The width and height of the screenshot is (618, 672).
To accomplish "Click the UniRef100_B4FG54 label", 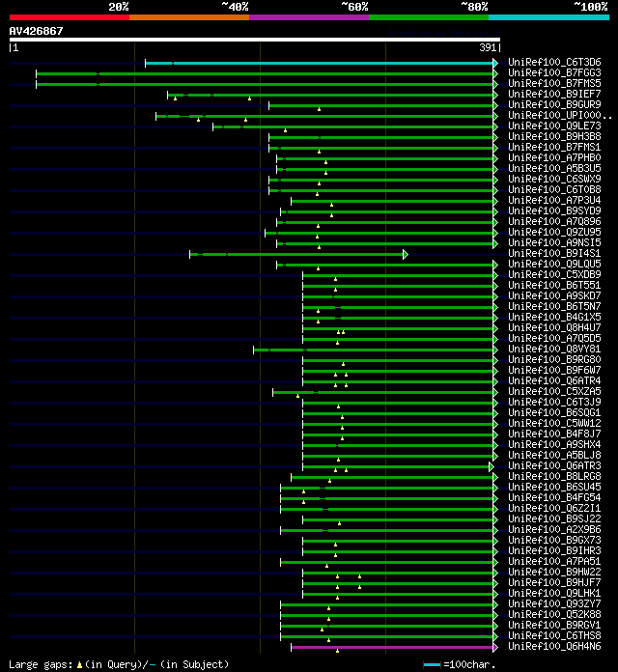I will 554,497.
